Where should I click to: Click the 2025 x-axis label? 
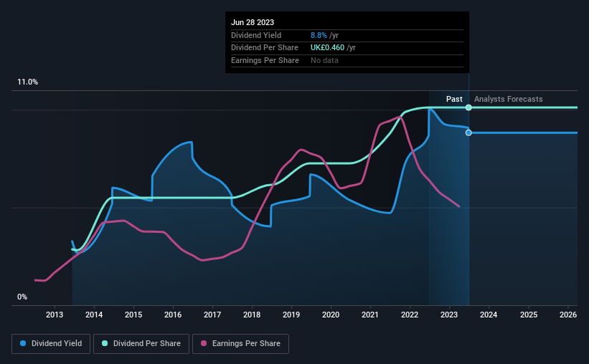[529, 315]
